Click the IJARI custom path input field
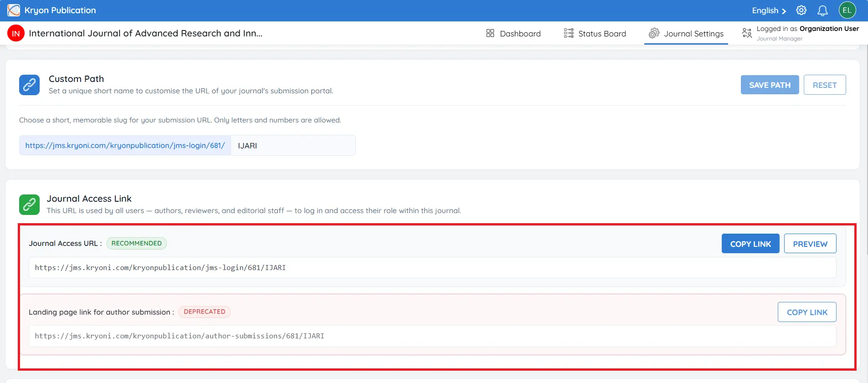868x383 pixels. 293,145
